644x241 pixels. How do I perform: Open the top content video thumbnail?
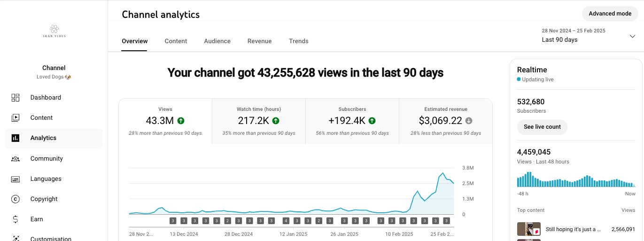[x=529, y=229]
